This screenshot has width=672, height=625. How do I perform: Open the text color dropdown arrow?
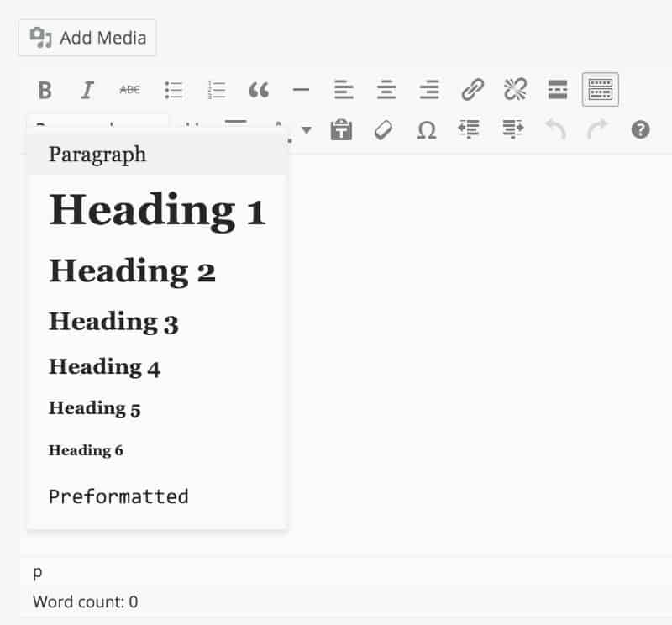(x=307, y=130)
